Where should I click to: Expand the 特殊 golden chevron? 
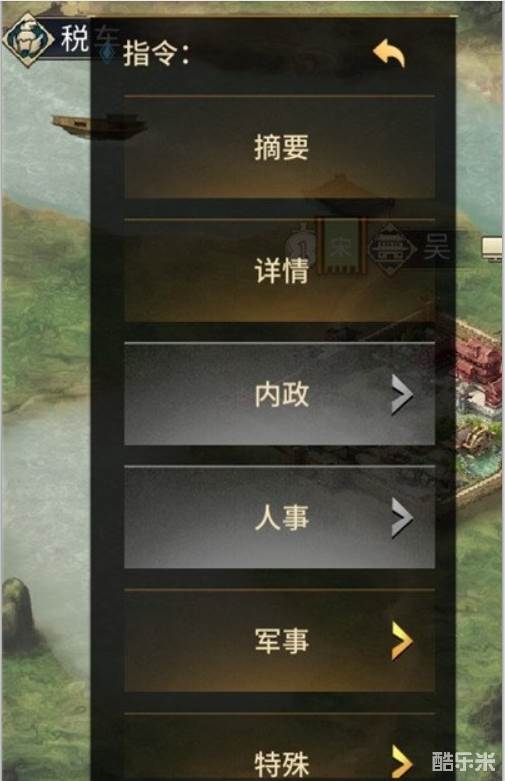click(x=401, y=762)
